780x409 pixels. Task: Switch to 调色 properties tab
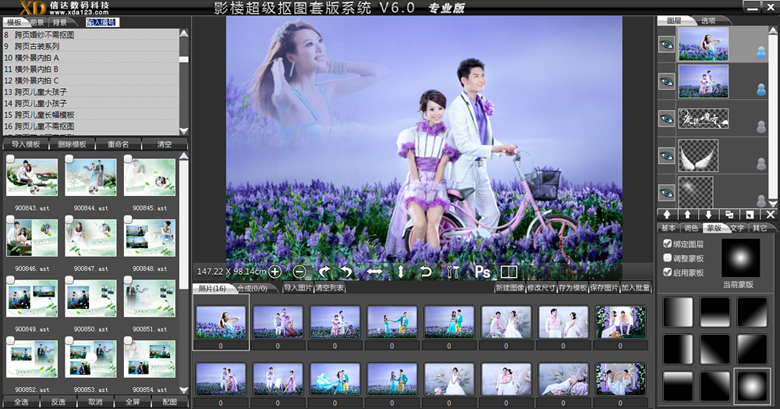[x=691, y=228]
